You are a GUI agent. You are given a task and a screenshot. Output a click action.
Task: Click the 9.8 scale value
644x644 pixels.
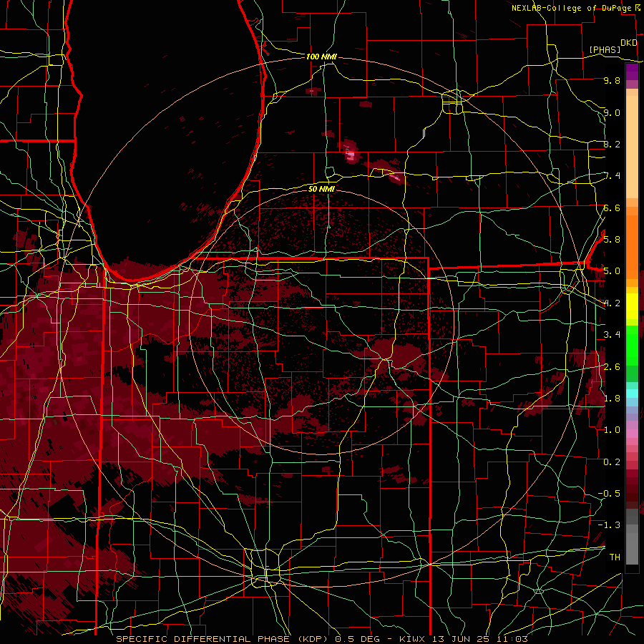coord(612,80)
